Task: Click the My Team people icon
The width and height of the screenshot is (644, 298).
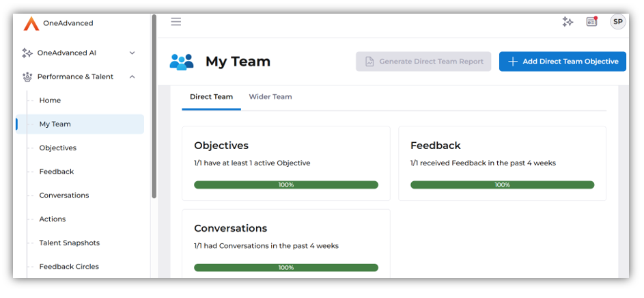Action: pos(182,62)
